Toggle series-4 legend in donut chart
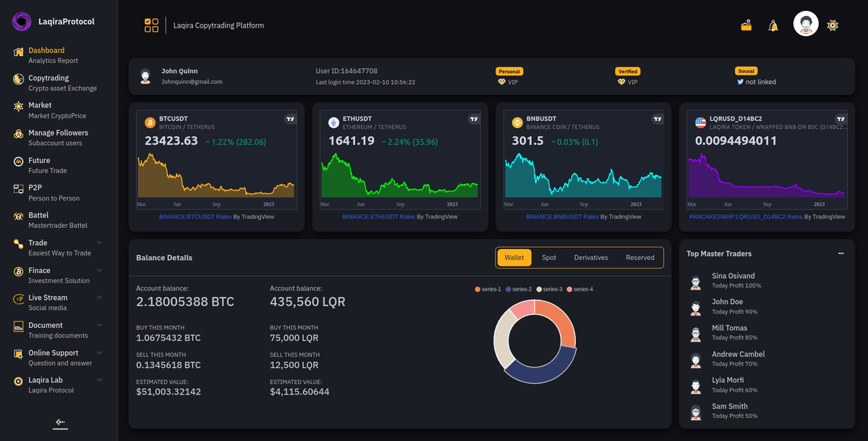This screenshot has width=868, height=441. [x=580, y=290]
